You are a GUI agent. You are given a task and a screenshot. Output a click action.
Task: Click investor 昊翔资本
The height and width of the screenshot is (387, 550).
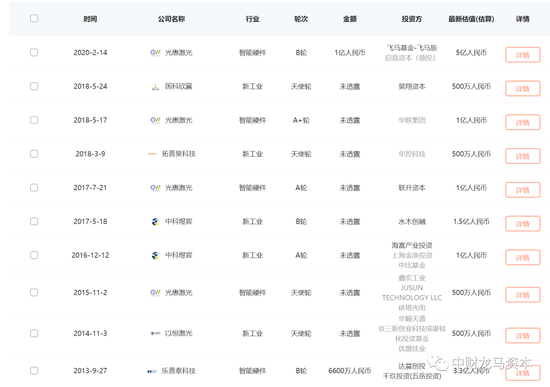pos(412,86)
